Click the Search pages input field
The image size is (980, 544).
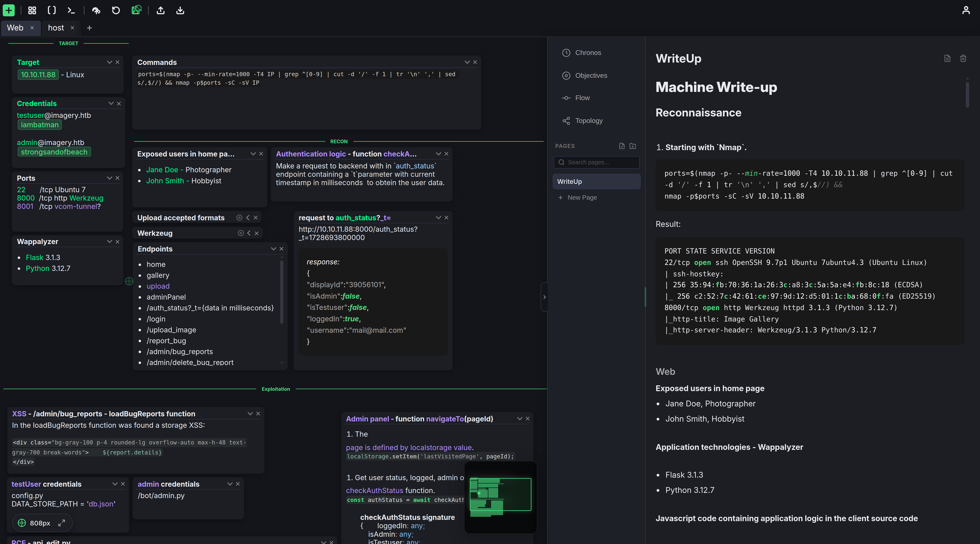pos(597,162)
